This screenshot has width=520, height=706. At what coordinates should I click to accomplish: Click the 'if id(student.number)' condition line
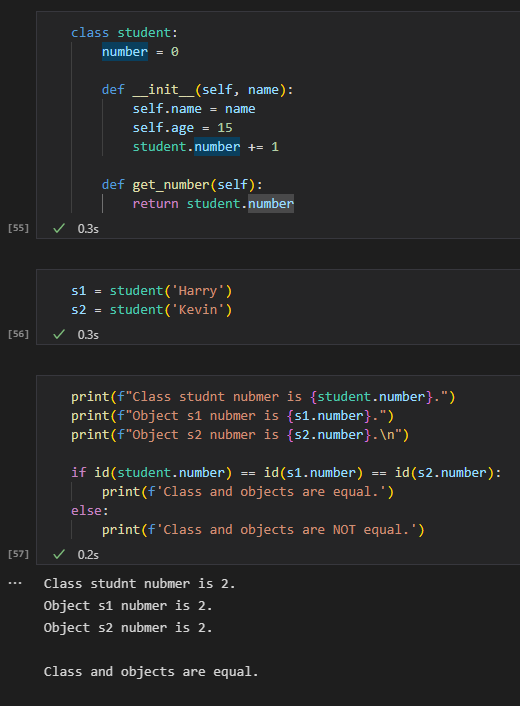[286, 473]
